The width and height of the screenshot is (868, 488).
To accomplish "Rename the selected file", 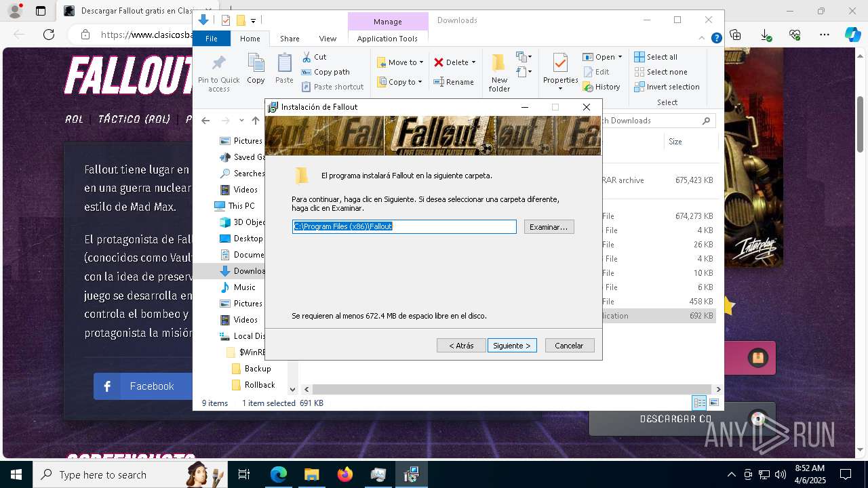I will tap(454, 82).
